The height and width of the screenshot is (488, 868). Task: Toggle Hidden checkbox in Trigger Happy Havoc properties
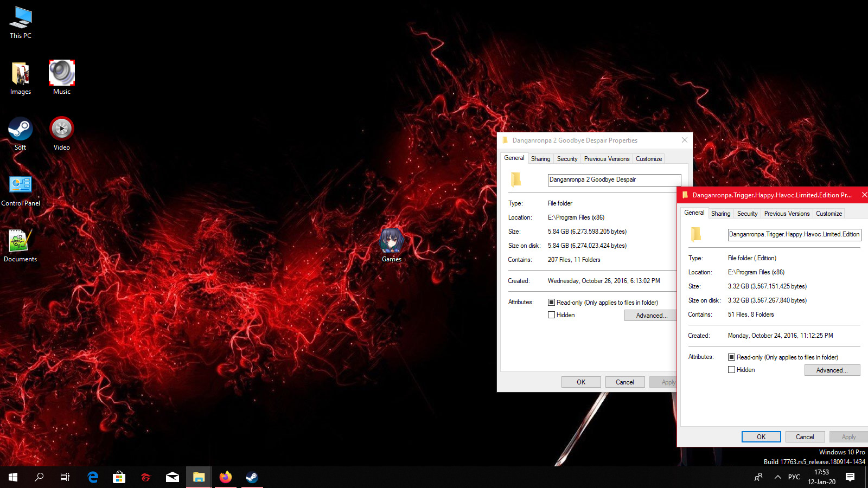click(x=731, y=370)
